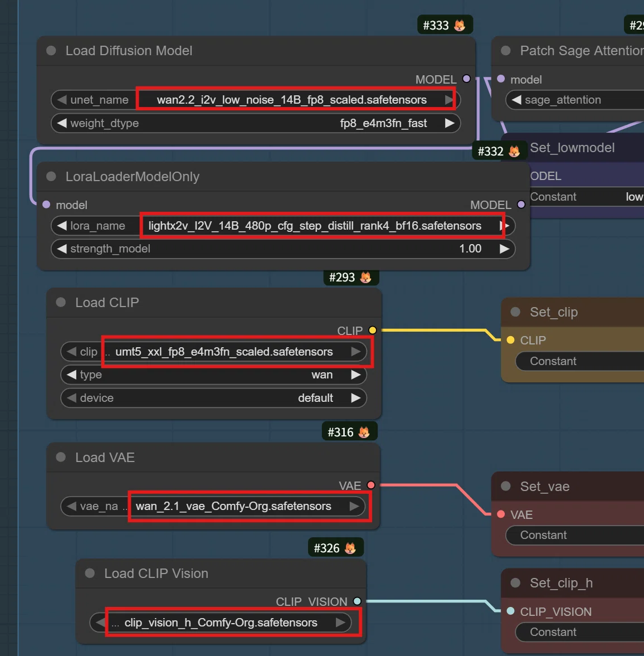The image size is (644, 656).
Task: Click the #332 node ID badge
Action: [500, 151]
